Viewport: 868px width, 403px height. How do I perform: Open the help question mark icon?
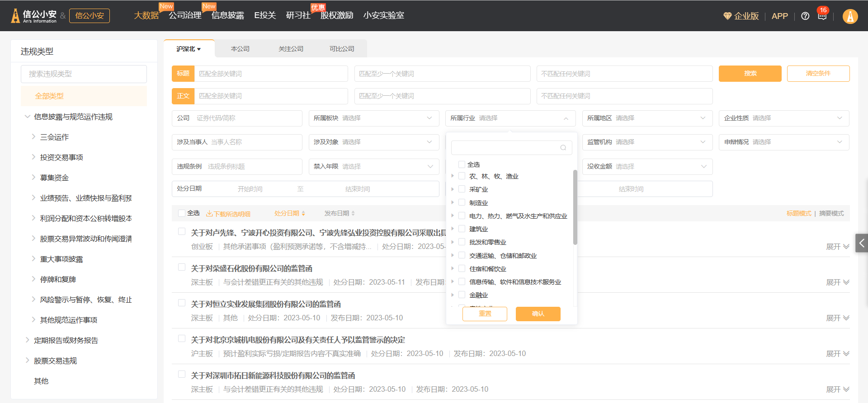click(x=805, y=16)
